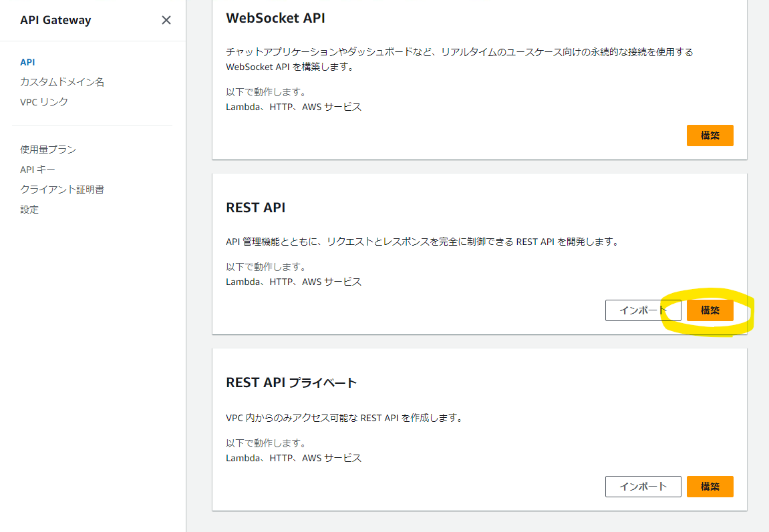
Task: Open 使用量プラン in sidebar
Action: [x=48, y=150]
